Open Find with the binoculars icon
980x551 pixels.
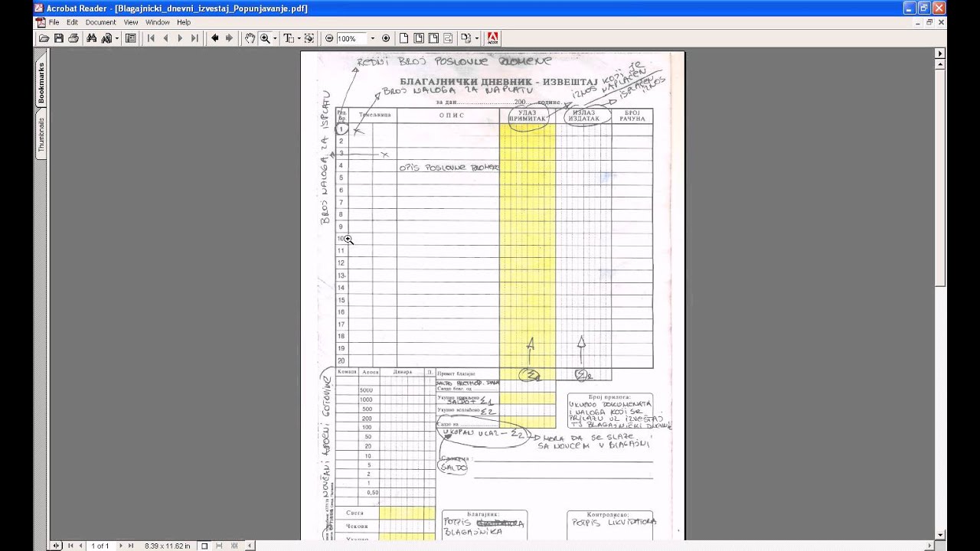(x=91, y=38)
